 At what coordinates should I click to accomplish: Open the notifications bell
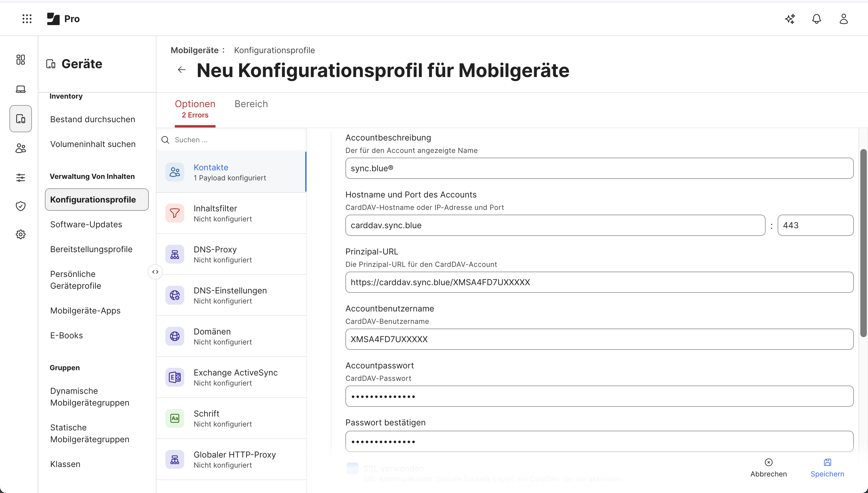(x=817, y=19)
